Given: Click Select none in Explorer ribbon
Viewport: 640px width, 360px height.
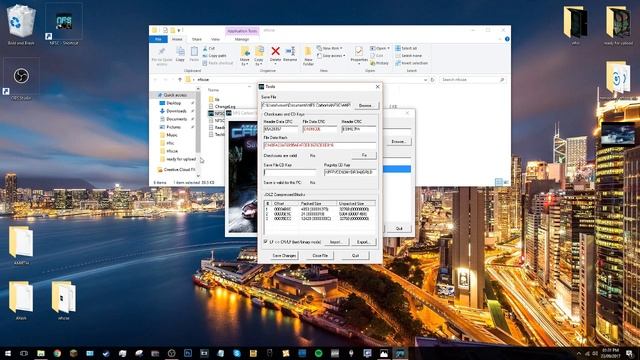Looking at the screenshot, I should coord(409,56).
